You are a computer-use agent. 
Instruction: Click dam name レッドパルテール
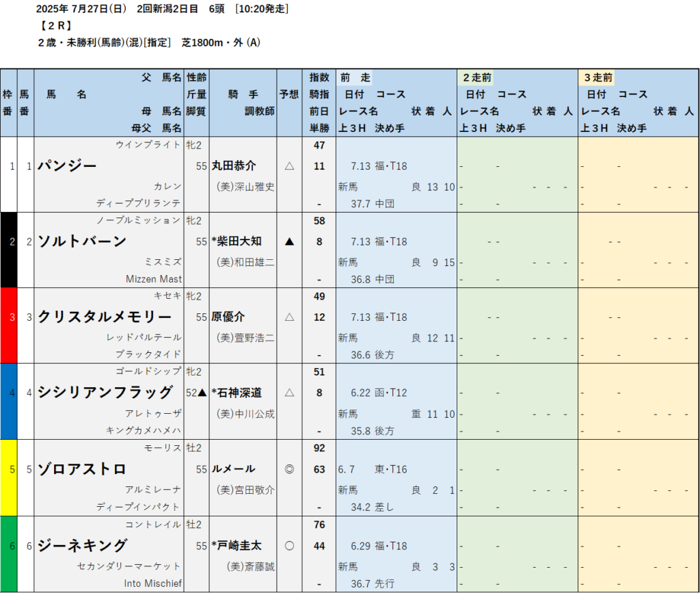[144, 337]
